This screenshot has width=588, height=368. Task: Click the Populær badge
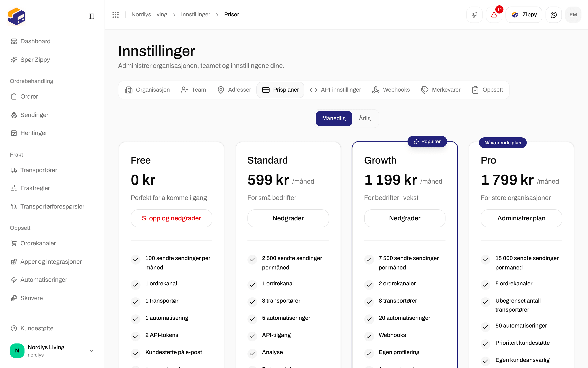tap(427, 141)
